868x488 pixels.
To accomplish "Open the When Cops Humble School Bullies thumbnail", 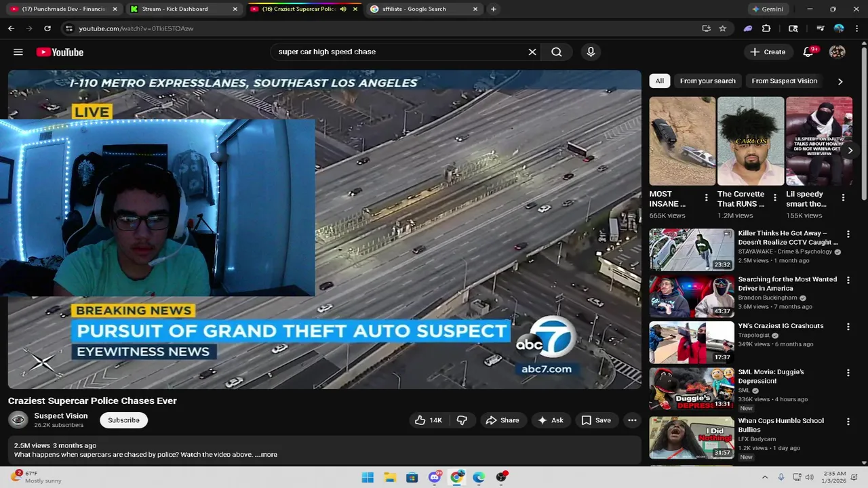I will click(x=692, y=437).
